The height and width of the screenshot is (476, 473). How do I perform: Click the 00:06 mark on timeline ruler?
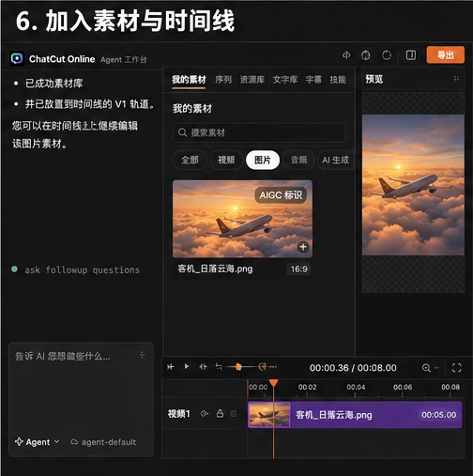(403, 387)
